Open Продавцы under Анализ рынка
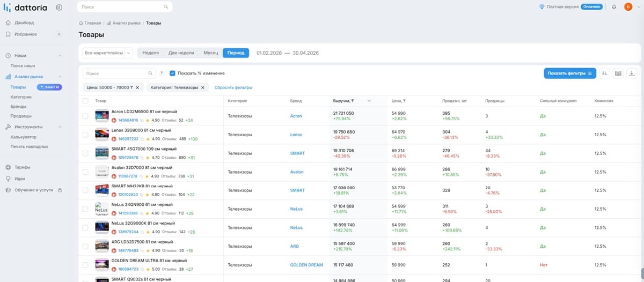644x282 pixels. click(21, 116)
